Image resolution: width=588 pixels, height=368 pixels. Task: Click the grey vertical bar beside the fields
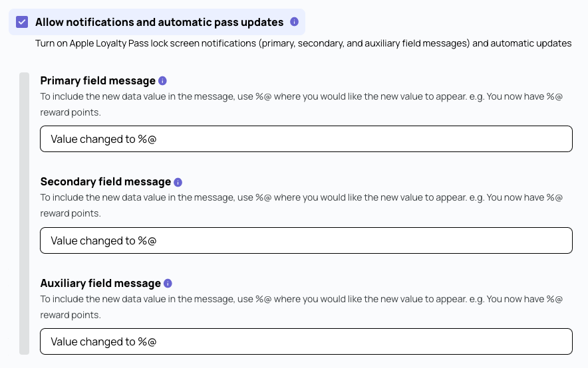click(25, 213)
